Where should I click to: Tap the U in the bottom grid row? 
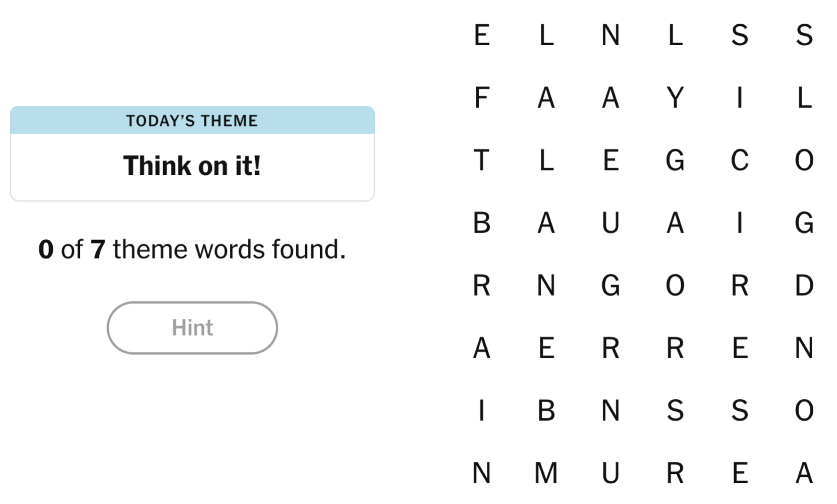coord(611,473)
